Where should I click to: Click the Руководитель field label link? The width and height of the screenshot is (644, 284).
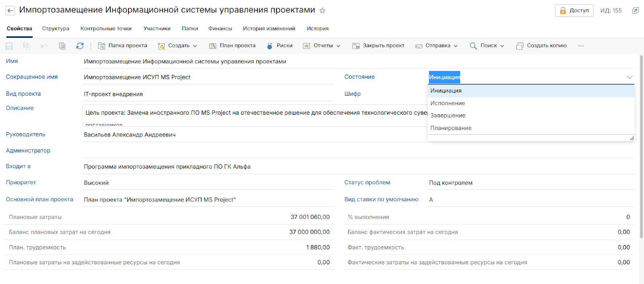[x=25, y=134]
